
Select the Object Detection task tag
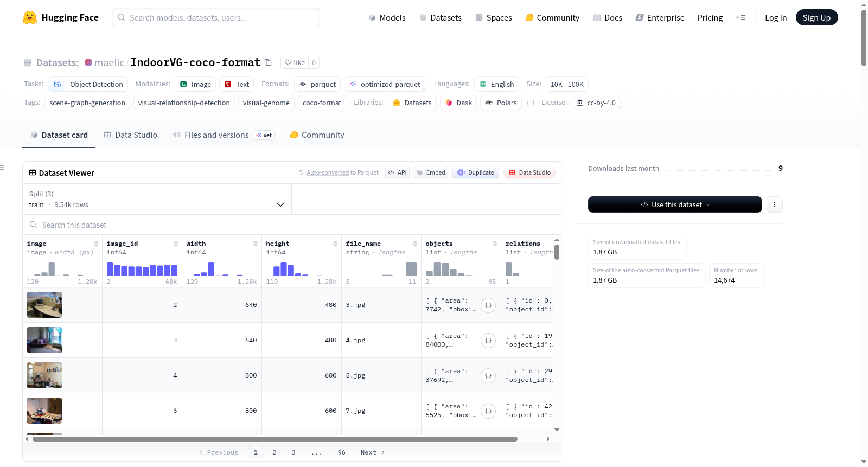[x=88, y=84]
